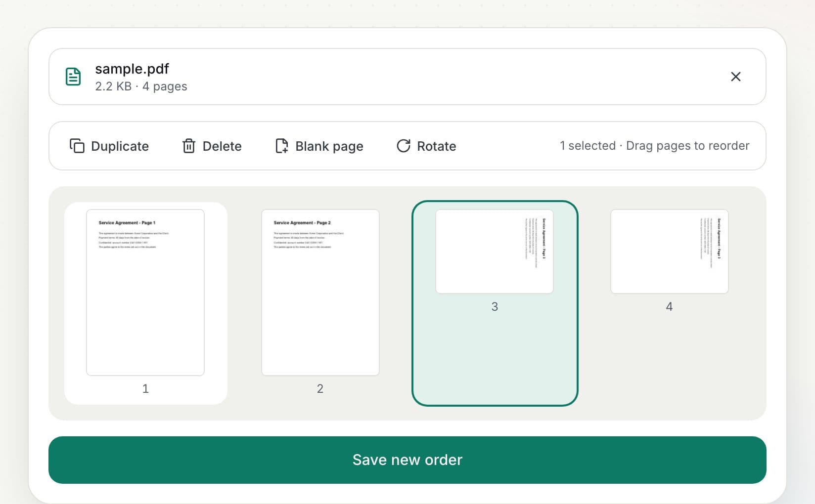Click page number label 2
815x504 pixels.
tap(320, 389)
